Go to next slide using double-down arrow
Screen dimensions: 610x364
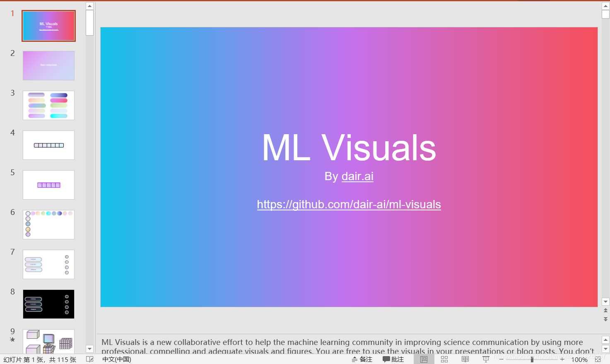coord(605,319)
